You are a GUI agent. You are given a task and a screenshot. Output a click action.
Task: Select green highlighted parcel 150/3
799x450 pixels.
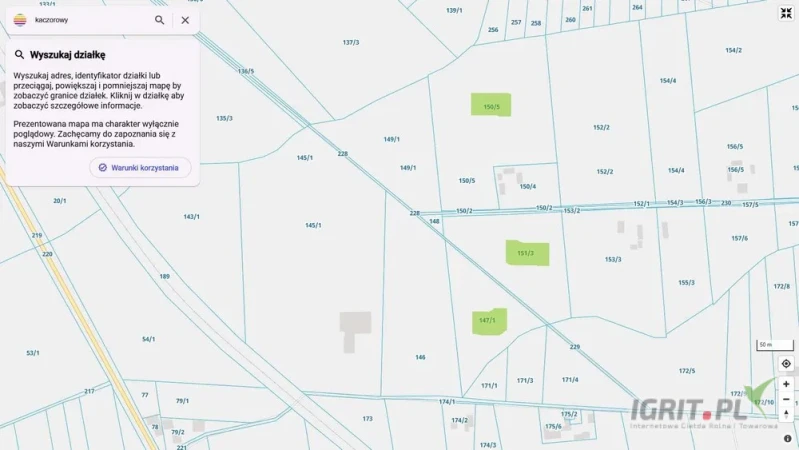[491, 104]
